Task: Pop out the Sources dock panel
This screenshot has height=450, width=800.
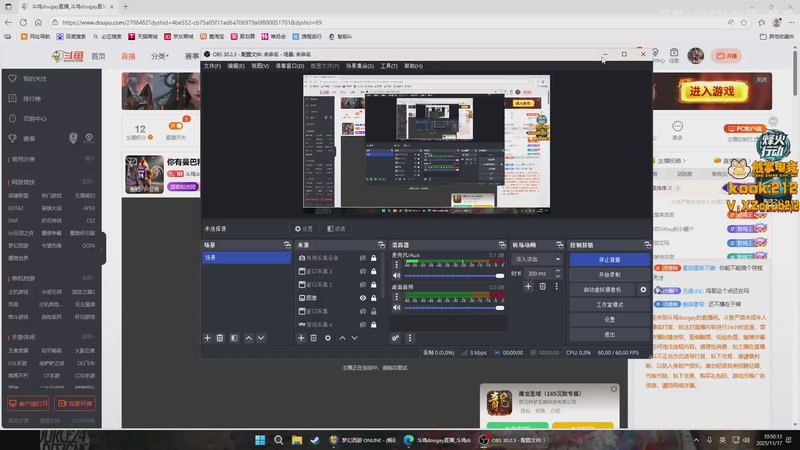Action: coord(381,245)
